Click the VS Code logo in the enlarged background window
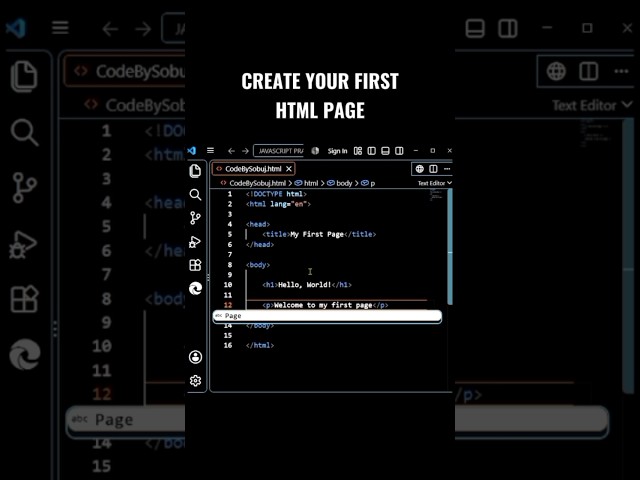This screenshot has height=480, width=640. tap(16, 28)
